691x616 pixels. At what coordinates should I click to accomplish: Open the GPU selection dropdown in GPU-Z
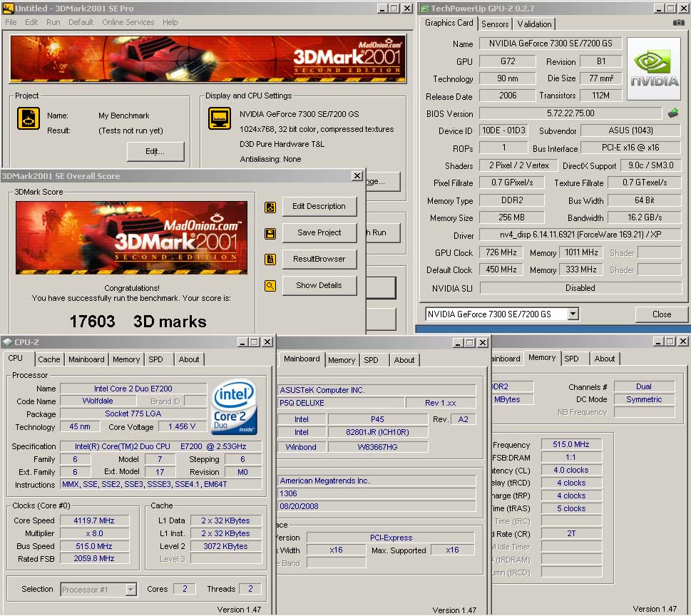pos(573,314)
